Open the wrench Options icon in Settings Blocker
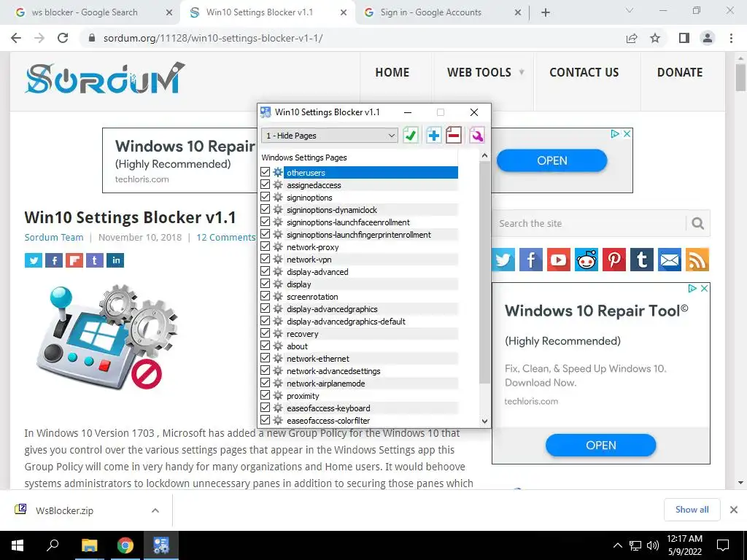 point(476,135)
